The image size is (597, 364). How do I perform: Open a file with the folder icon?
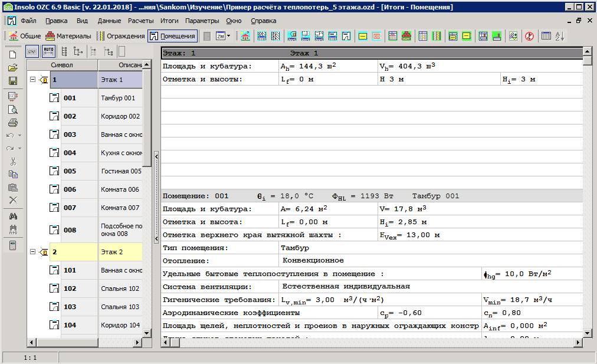(12, 68)
